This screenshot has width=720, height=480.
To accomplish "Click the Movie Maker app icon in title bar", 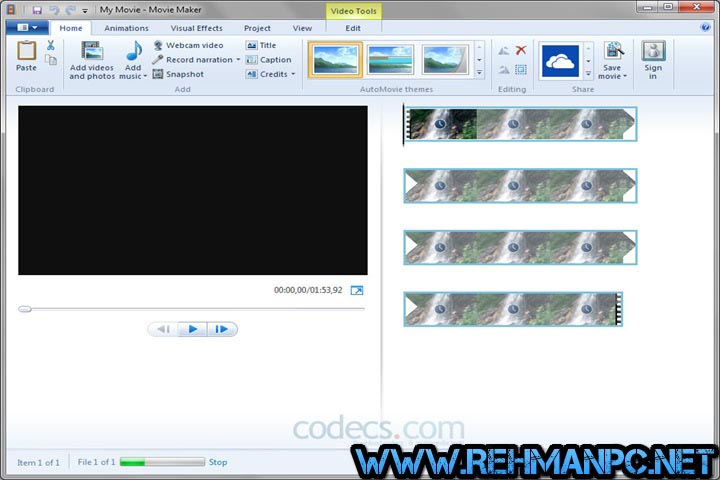I will [11, 10].
